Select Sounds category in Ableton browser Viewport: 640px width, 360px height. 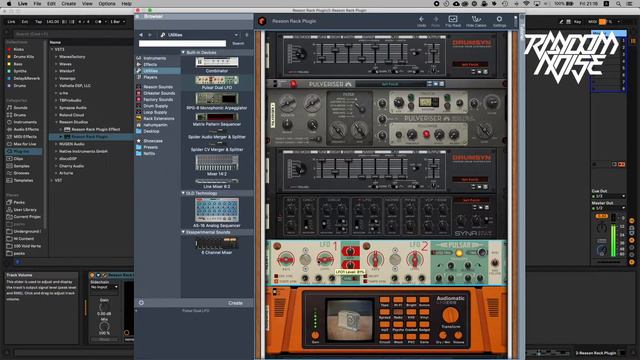[20, 108]
